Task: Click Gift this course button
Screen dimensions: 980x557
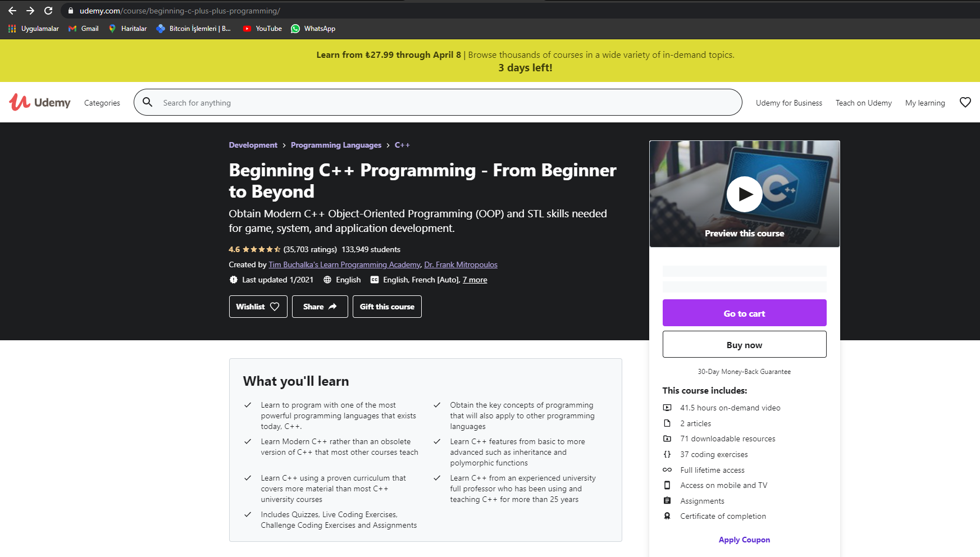Action: 387,307
